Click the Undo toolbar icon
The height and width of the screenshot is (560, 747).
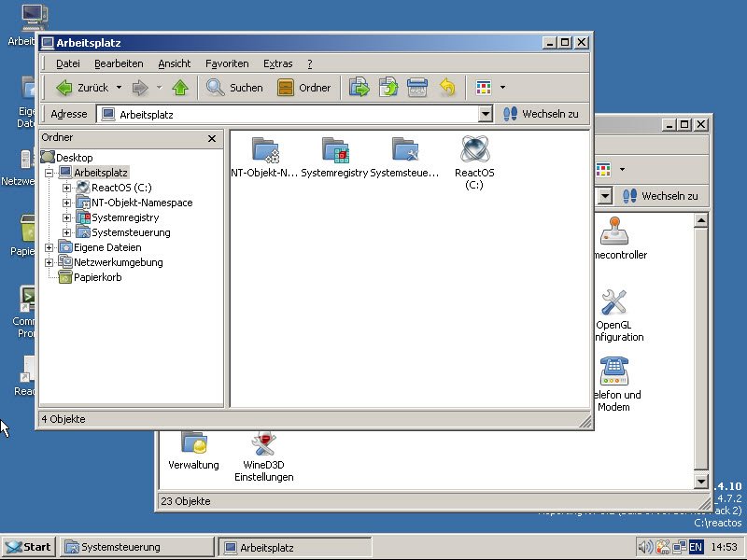pyautogui.click(x=447, y=88)
